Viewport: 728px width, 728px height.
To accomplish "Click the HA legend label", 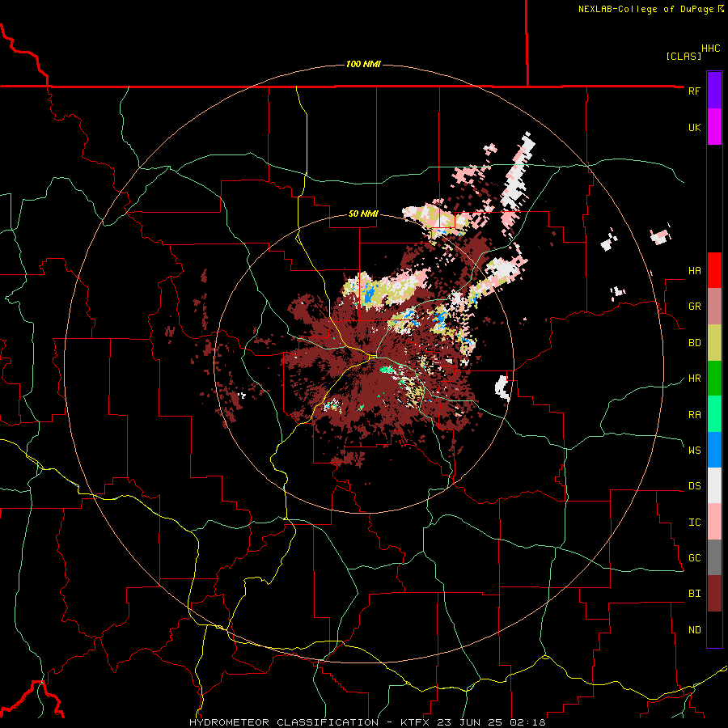I will [x=694, y=271].
